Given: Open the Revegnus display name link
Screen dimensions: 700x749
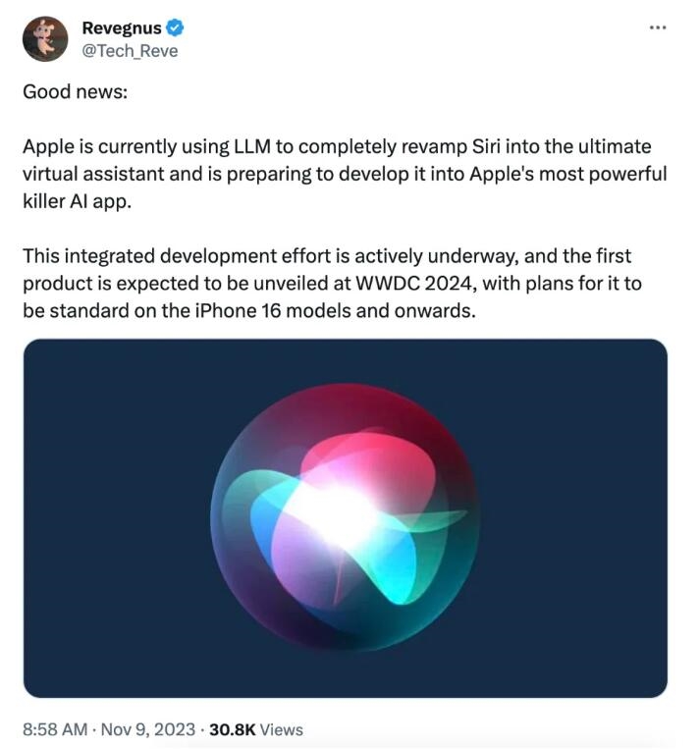Looking at the screenshot, I should pos(123,27).
